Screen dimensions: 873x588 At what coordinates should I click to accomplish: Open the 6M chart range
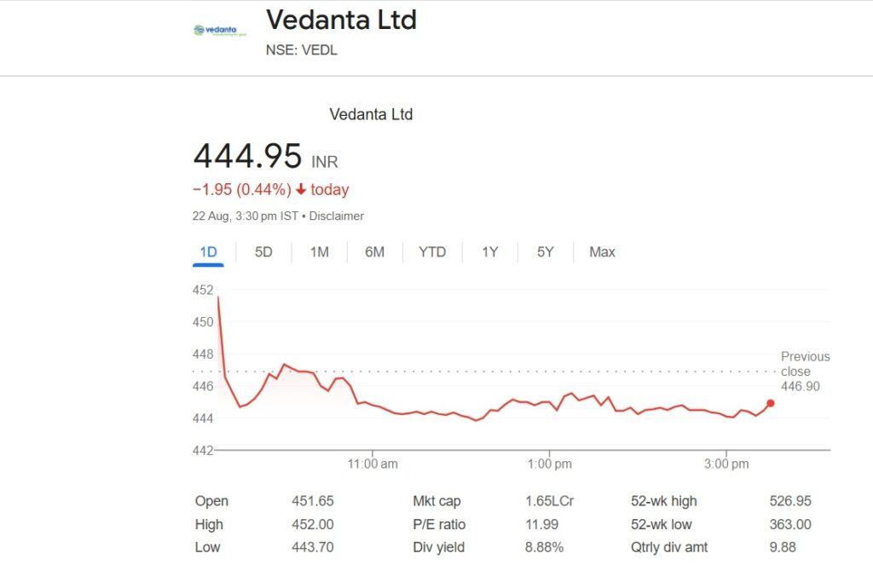click(375, 252)
